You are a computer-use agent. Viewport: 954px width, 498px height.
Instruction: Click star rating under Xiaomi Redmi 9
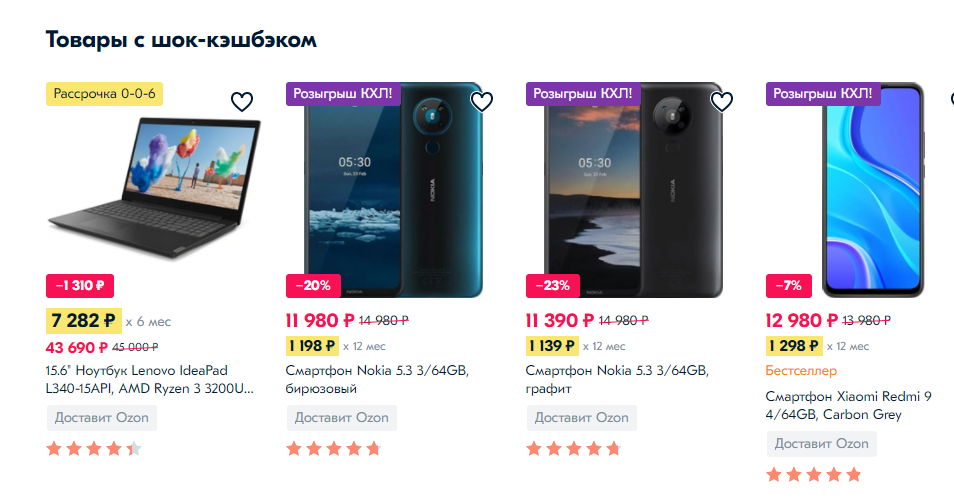point(814,475)
